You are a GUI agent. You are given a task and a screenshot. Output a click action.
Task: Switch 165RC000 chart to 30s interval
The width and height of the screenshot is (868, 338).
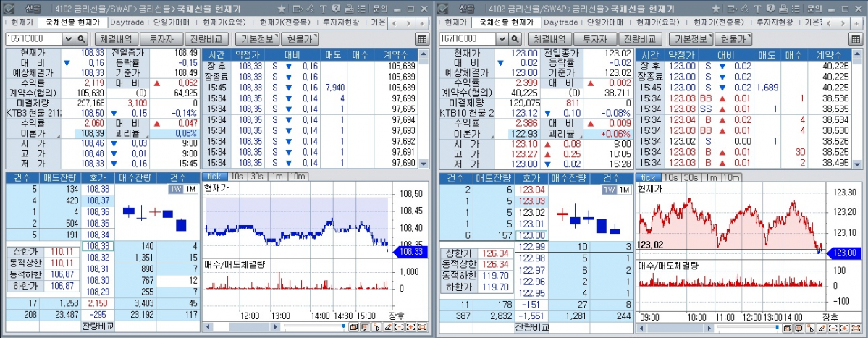[256, 177]
